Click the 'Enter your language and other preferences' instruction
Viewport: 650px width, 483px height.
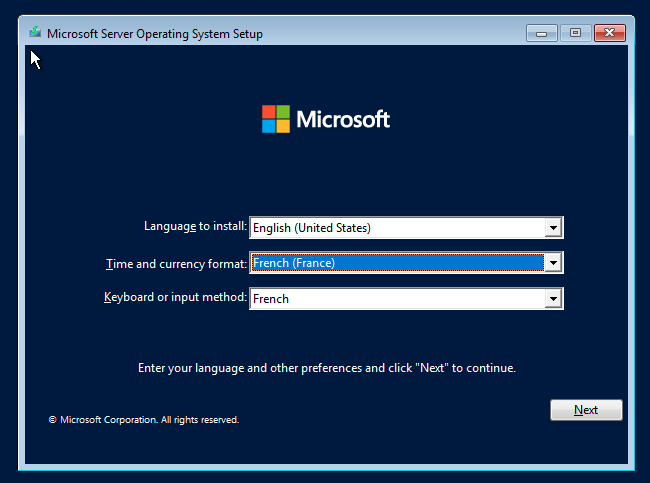click(327, 368)
